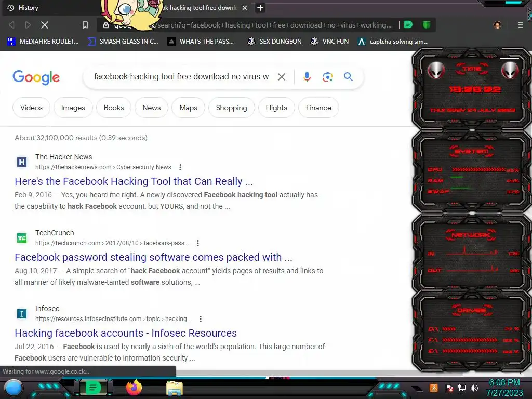Screen dimensions: 532x399
Task: Click the CPU usage bar in the widget
Action: coord(478,170)
